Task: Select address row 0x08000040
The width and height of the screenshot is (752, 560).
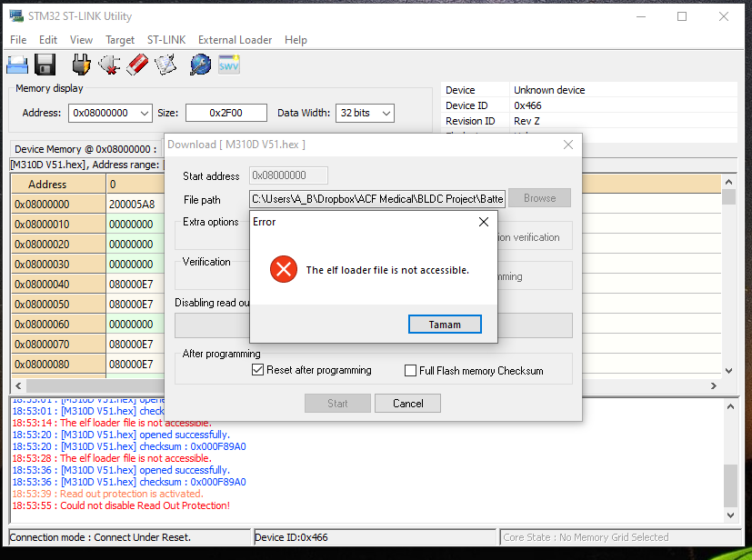Action: [x=58, y=285]
